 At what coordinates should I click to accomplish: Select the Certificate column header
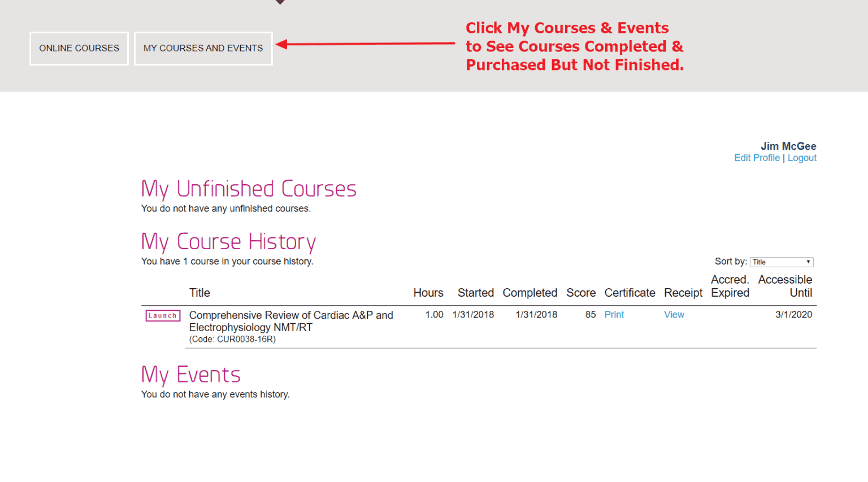coord(630,293)
